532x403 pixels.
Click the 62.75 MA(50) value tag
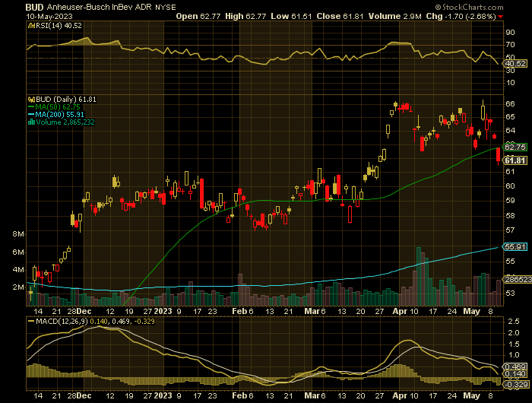(x=516, y=147)
